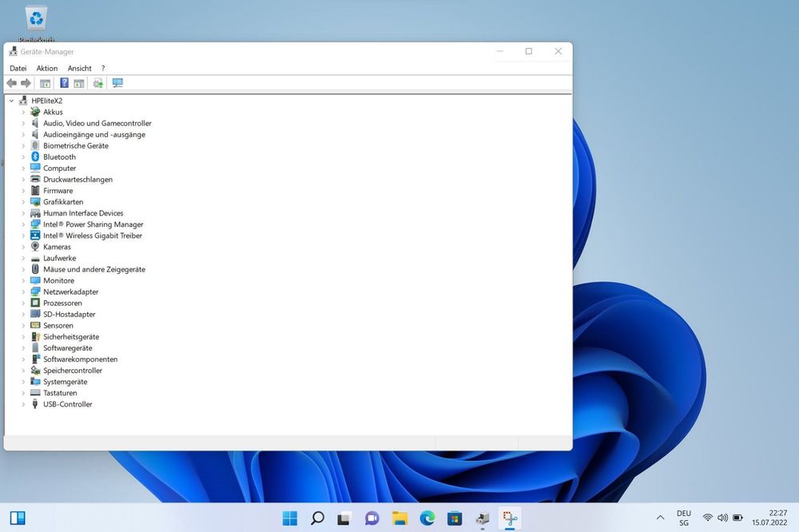Select the Kameras tree entry

[56, 247]
